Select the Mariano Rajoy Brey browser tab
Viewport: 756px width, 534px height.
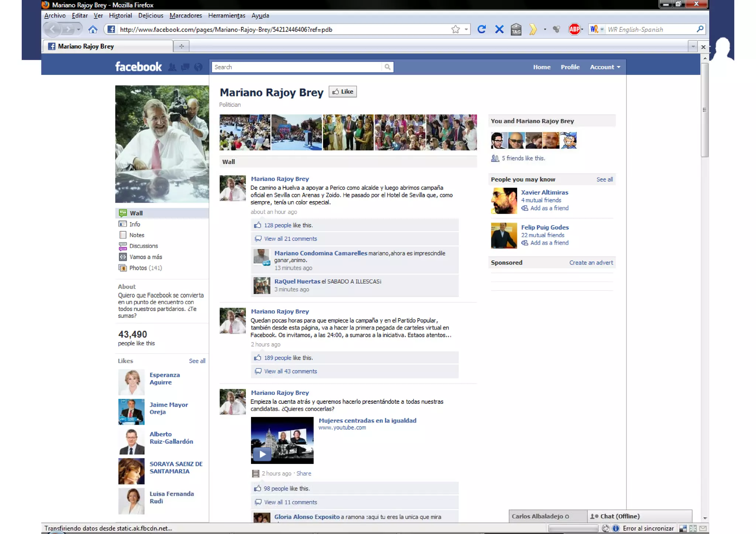tap(108, 46)
